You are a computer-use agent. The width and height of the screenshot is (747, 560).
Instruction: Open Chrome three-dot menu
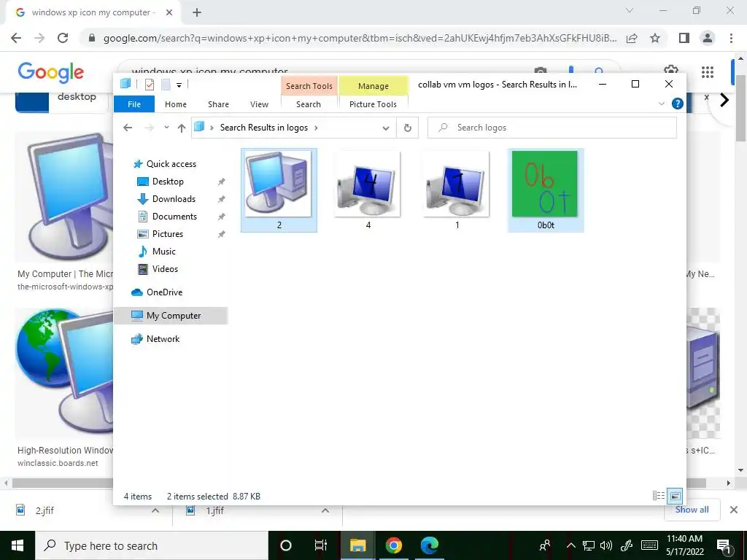click(731, 38)
